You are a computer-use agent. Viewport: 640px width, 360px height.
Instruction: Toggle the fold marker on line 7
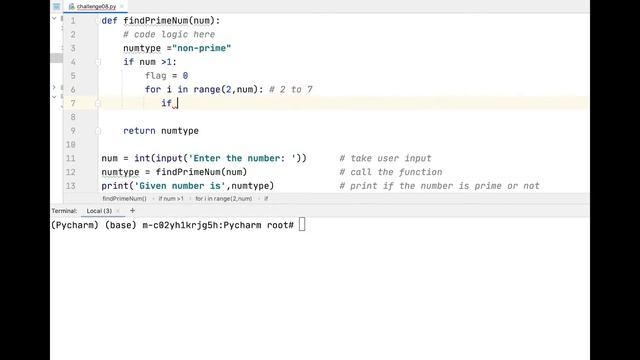98,103
